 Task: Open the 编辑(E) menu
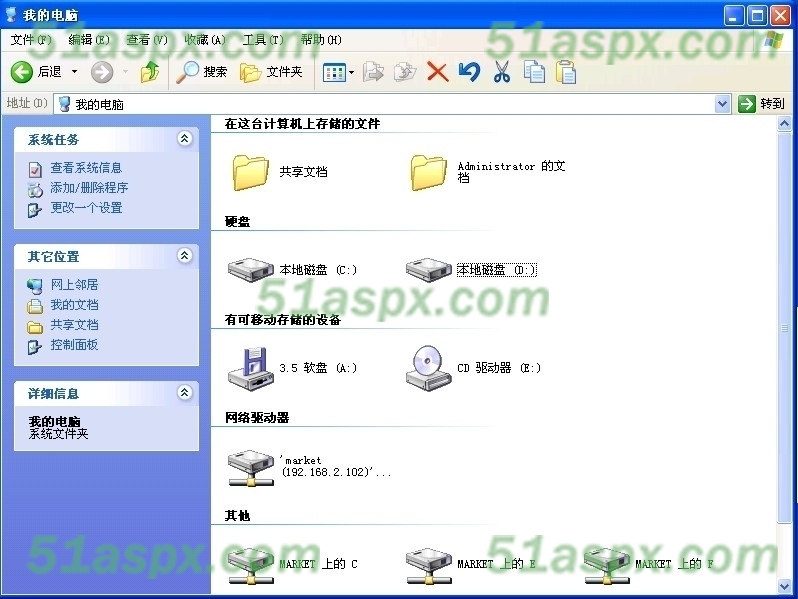click(x=89, y=40)
